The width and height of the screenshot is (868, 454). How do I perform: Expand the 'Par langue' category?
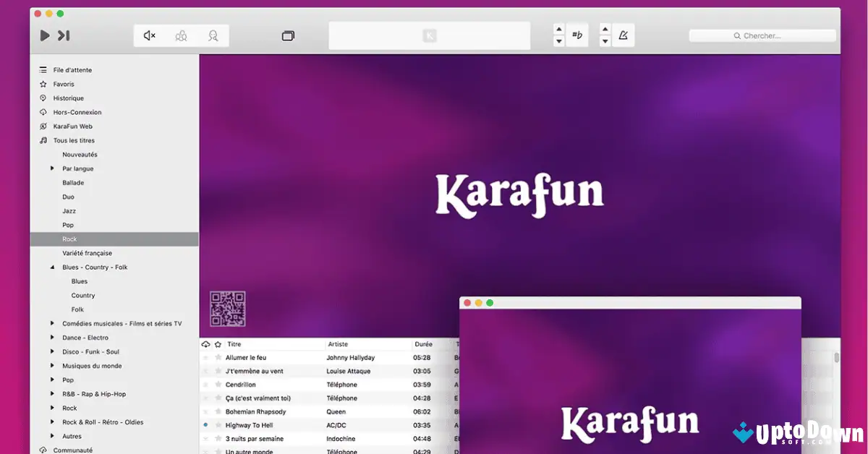51,168
